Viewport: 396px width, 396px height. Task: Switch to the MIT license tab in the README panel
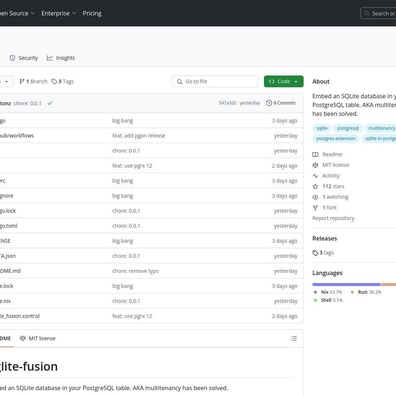(38, 338)
